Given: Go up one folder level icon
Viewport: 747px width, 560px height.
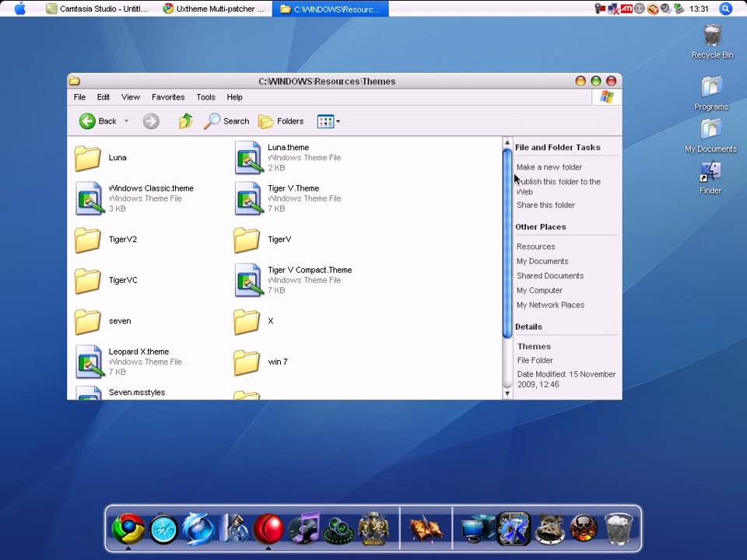Looking at the screenshot, I should click(x=186, y=121).
